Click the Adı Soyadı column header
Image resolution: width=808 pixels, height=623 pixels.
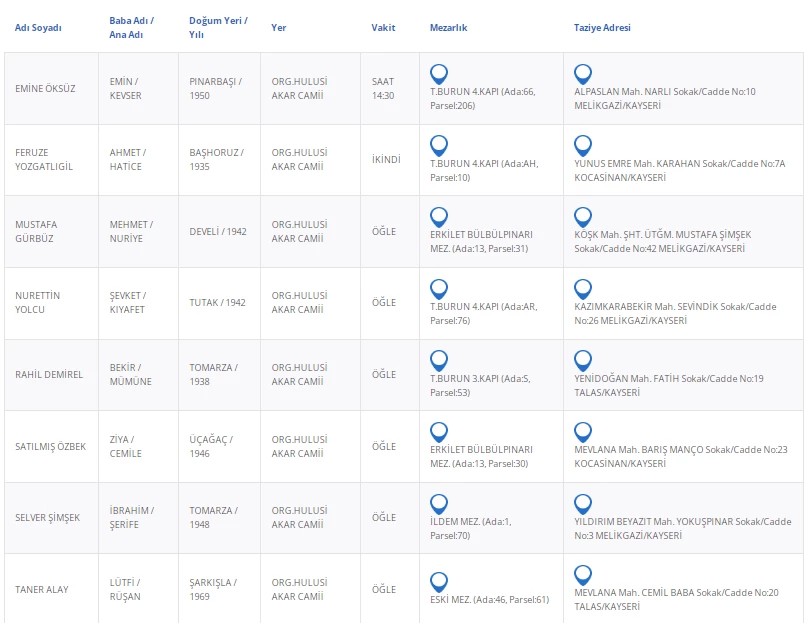click(38, 28)
